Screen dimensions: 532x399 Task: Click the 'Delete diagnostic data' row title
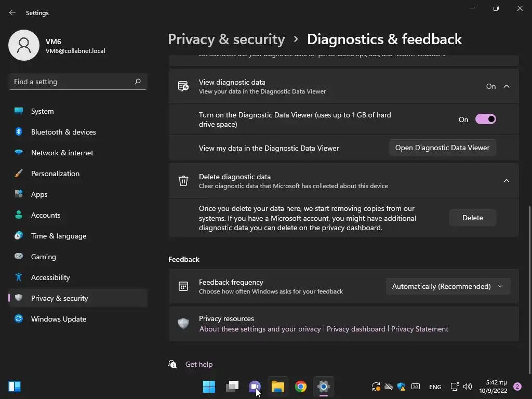pyautogui.click(x=235, y=177)
